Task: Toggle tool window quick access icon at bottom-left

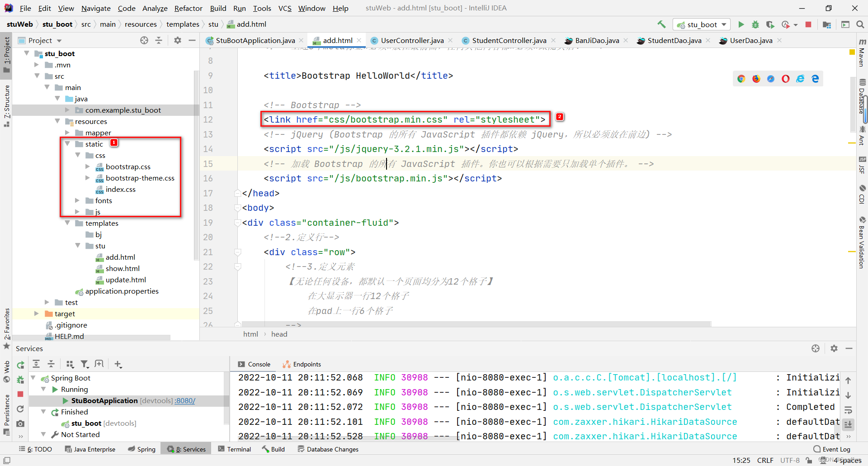Action: (6, 460)
